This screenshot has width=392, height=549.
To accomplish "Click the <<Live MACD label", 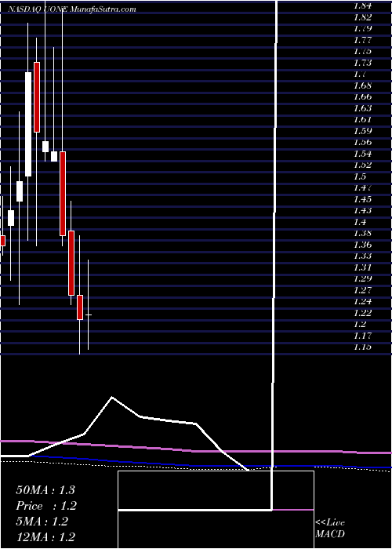I will [330, 529].
